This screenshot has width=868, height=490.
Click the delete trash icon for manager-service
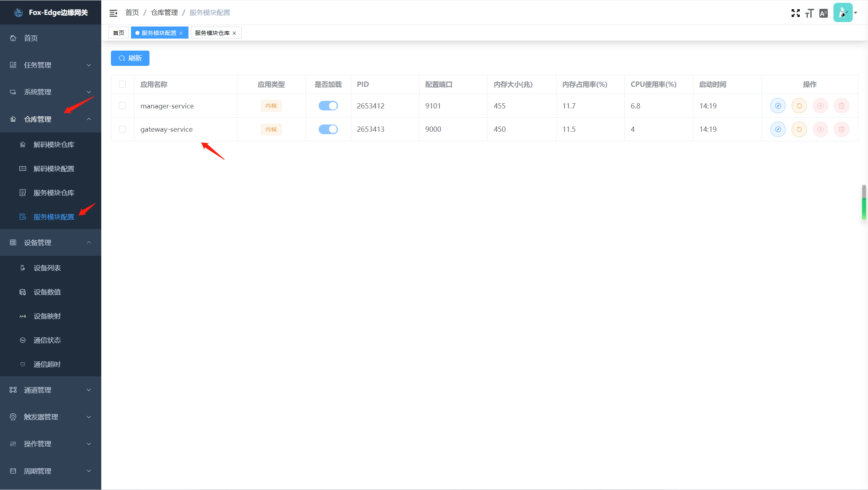coord(841,106)
